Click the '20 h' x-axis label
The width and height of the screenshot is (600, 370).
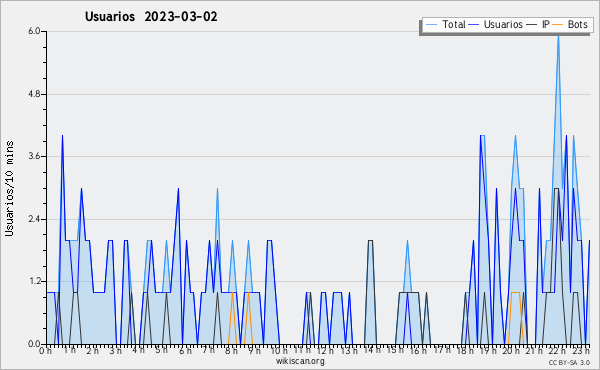click(511, 350)
